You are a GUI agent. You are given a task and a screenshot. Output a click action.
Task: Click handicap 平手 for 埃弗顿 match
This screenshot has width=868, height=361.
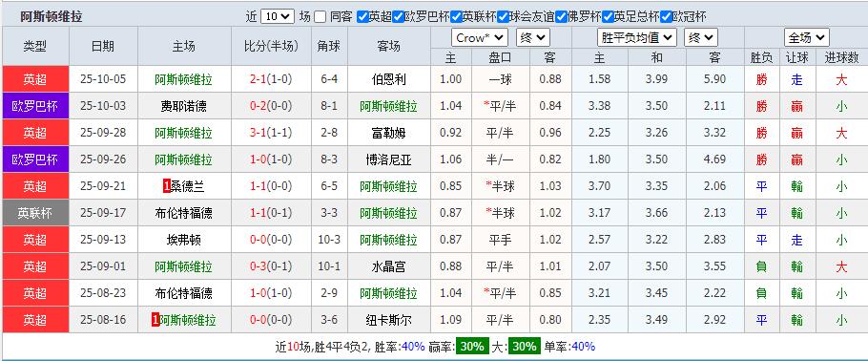[501, 240]
